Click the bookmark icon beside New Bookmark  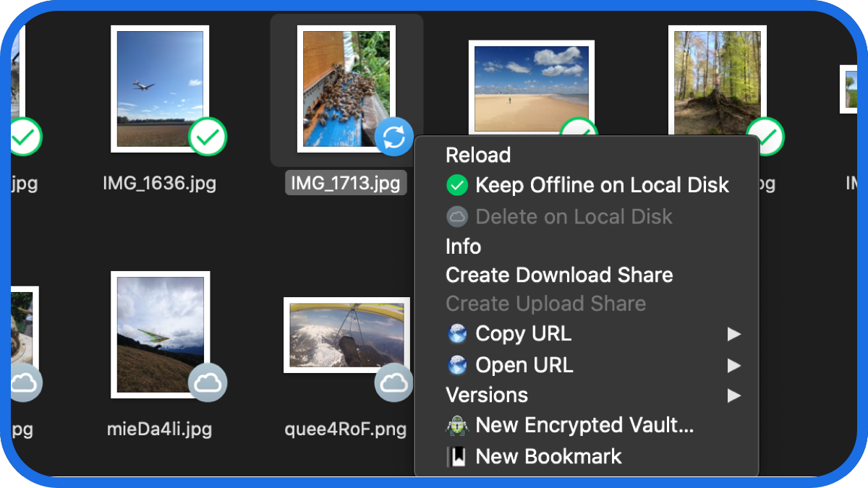[457, 457]
